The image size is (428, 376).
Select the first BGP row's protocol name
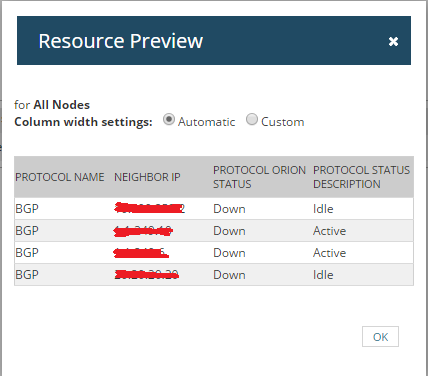(27, 209)
